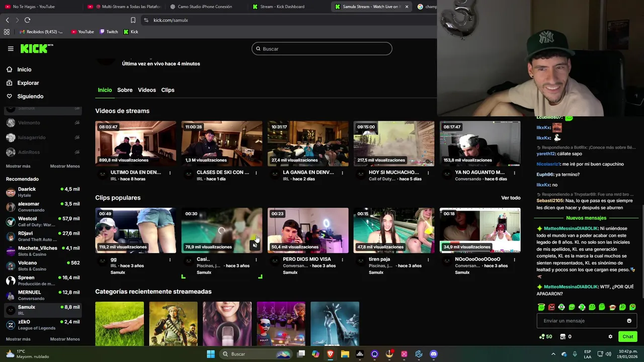
Task: Open Spreen recommended channel
Action: point(43,281)
